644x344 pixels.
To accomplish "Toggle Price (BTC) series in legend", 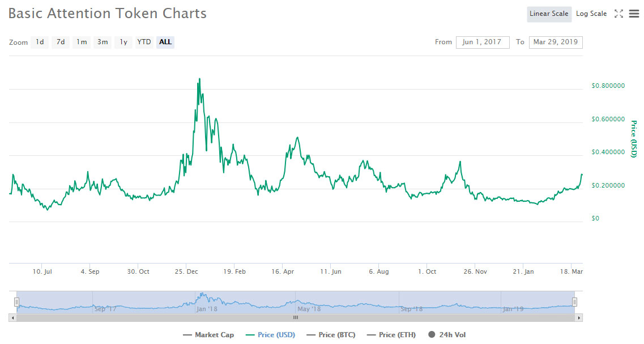I will click(331, 335).
